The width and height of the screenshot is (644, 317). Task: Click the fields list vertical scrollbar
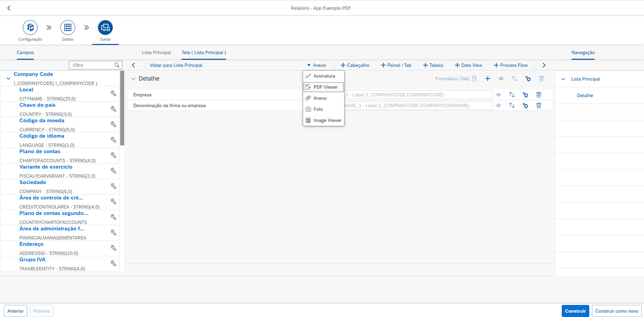point(122,108)
